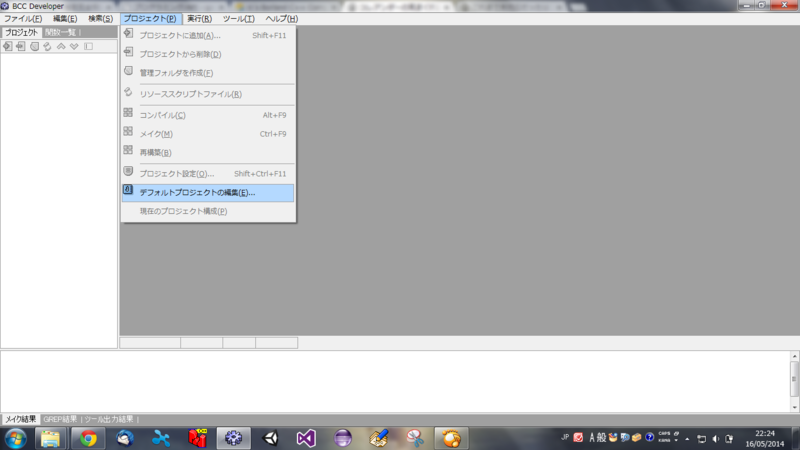Screen dimensions: 800x450
Task: Switch to the メイク結果 output tab
Action: coord(20,419)
